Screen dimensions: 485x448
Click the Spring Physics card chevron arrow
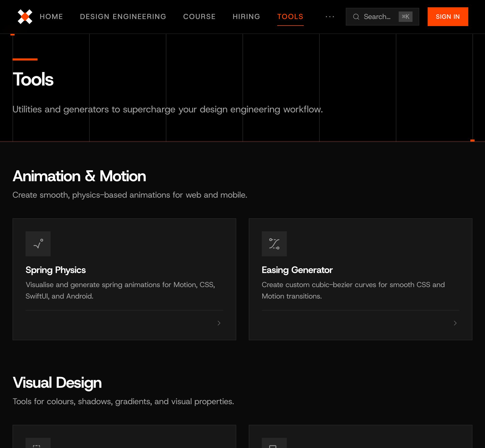click(x=219, y=323)
